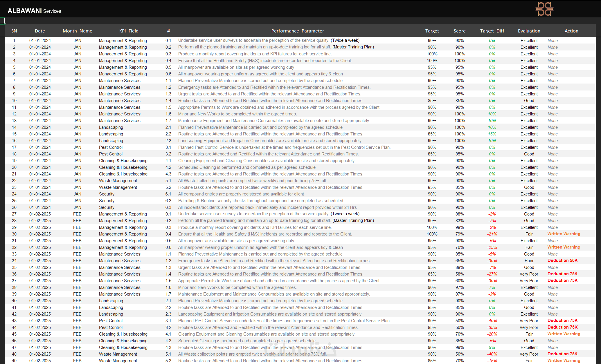
Task: Select the SN column header
Action: coord(14,31)
